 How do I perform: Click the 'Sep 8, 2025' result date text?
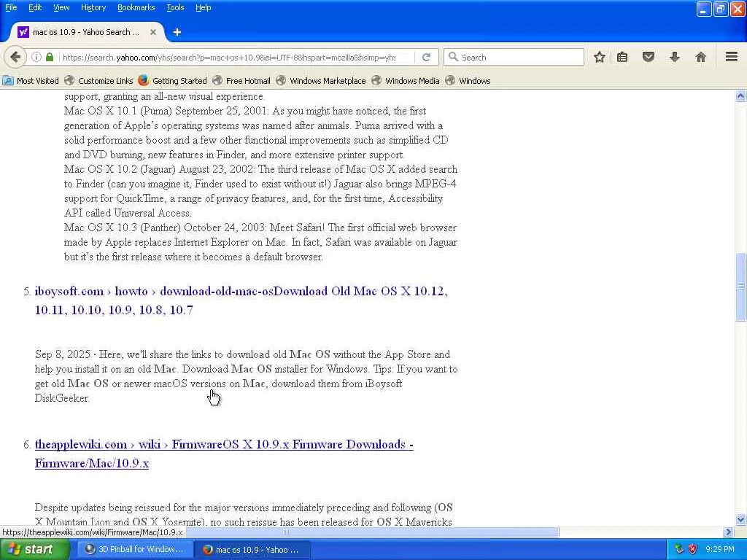(63, 354)
